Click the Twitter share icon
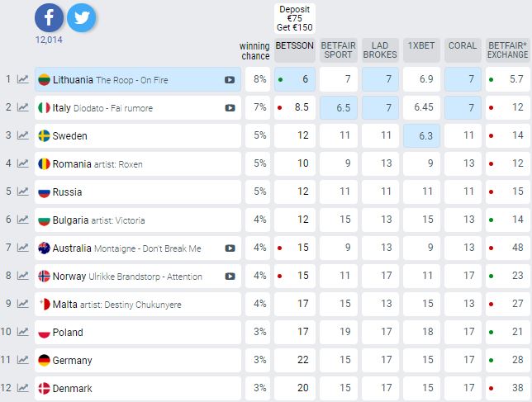This screenshot has height=402, width=532. coord(82,17)
